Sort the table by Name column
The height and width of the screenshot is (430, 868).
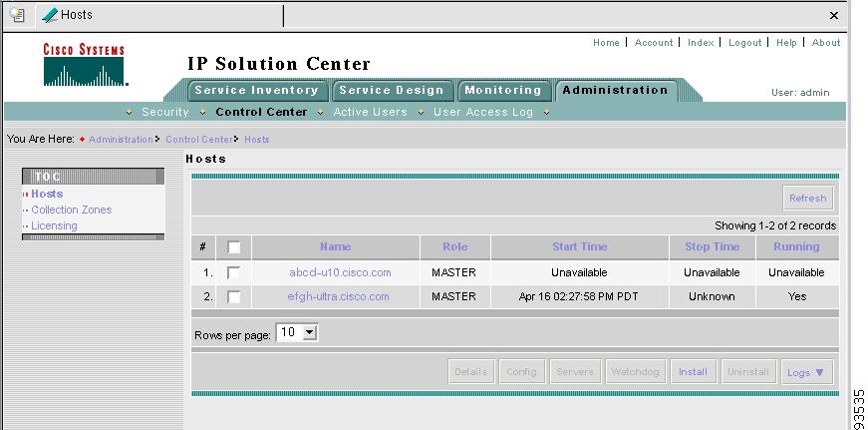click(x=336, y=247)
